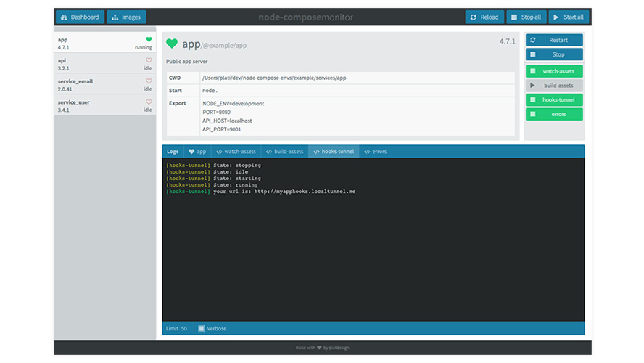Click the green heart icon on app service

(149, 40)
